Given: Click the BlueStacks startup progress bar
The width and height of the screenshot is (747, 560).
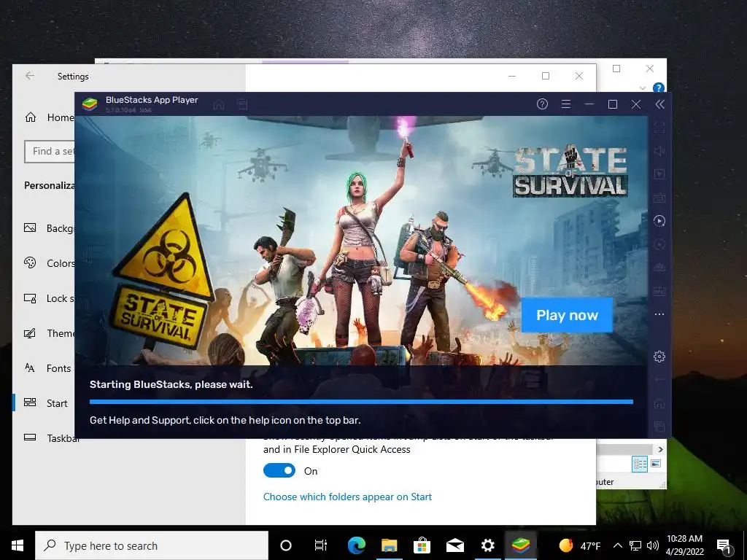Looking at the screenshot, I should click(361, 402).
